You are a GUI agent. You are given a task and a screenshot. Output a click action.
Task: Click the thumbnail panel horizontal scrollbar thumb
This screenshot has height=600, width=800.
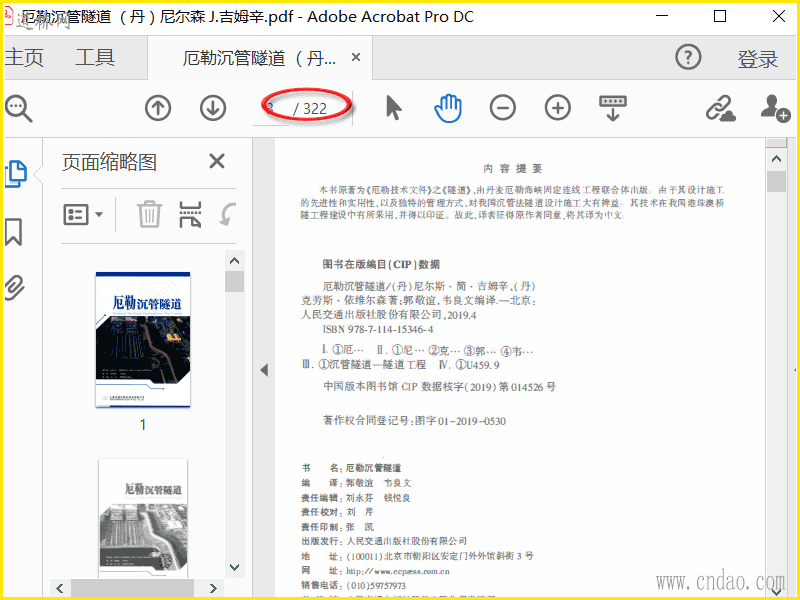(132, 588)
